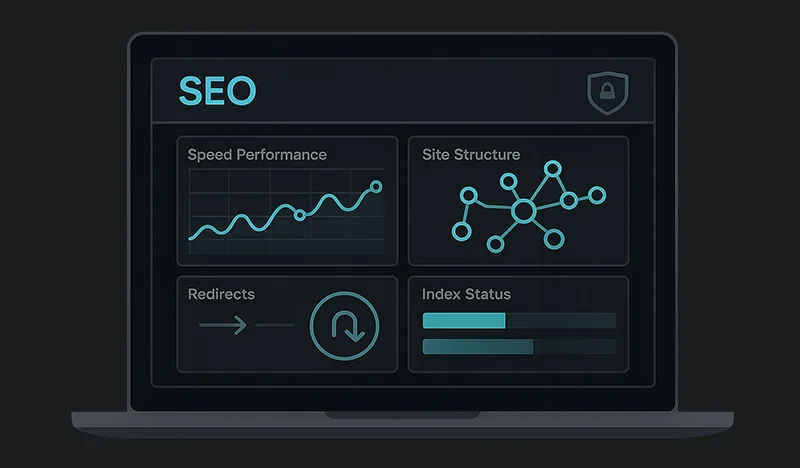Click the middle data point on speed chart
Viewport: 800px width, 468px height.
click(299, 215)
